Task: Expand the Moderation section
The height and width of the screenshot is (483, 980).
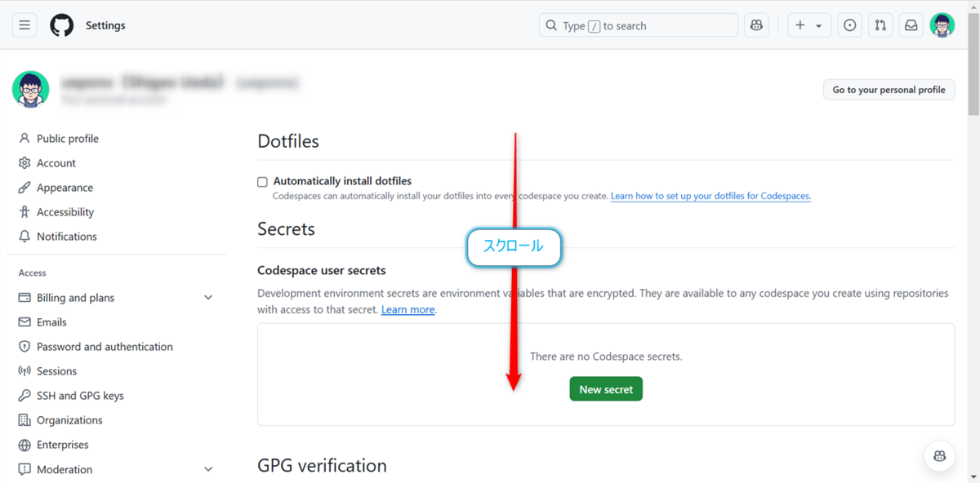Action: point(208,469)
